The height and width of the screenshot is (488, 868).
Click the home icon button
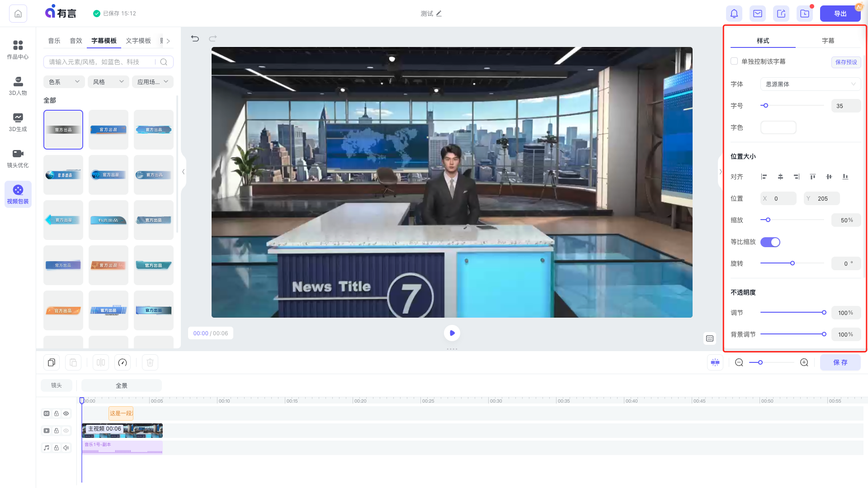tap(18, 14)
